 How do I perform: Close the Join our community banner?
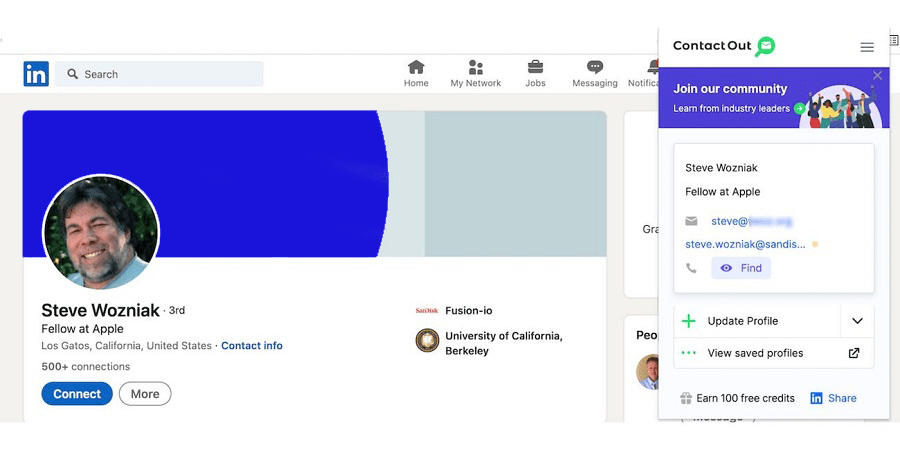[x=877, y=75]
